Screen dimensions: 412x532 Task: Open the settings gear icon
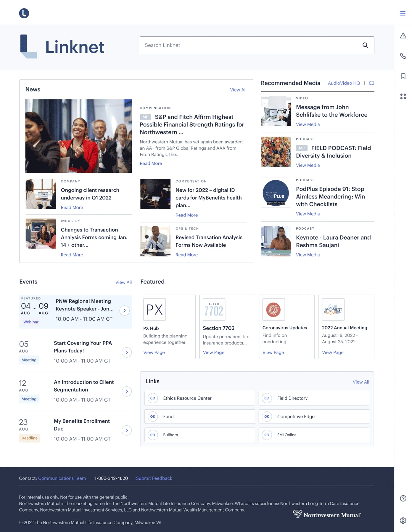403,520
